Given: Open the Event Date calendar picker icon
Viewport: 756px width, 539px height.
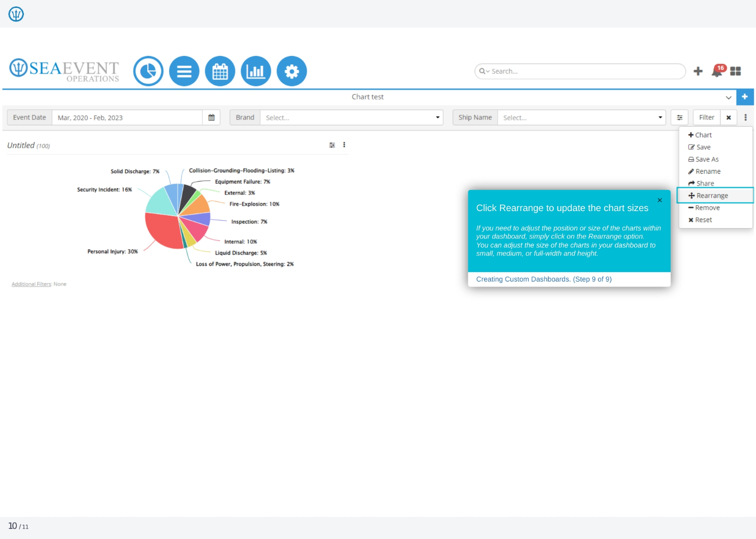Looking at the screenshot, I should point(212,118).
